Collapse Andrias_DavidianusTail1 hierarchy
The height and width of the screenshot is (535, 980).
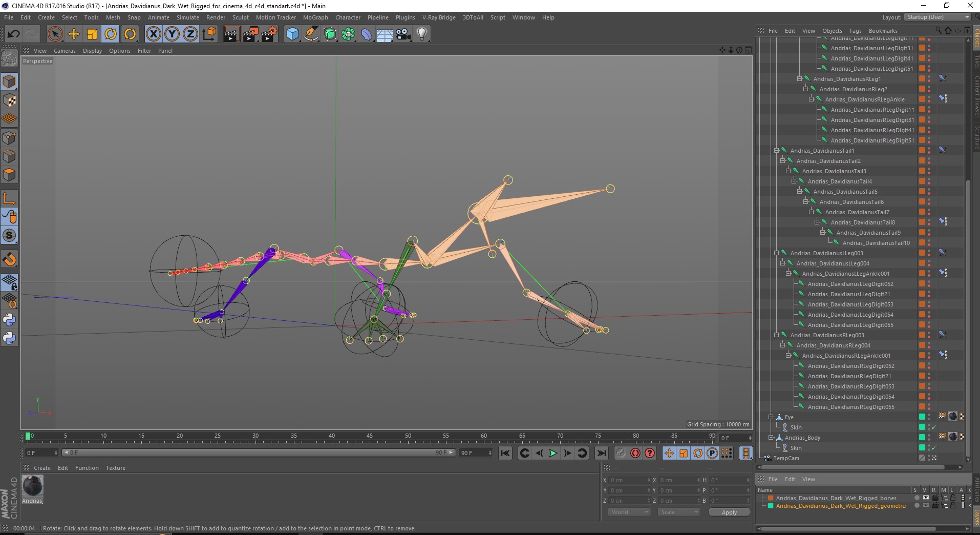coord(777,151)
